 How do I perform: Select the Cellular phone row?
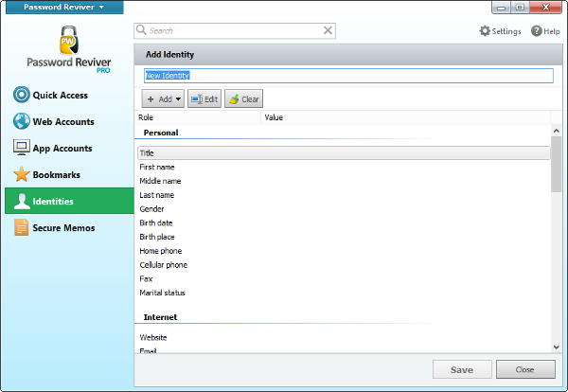344,265
